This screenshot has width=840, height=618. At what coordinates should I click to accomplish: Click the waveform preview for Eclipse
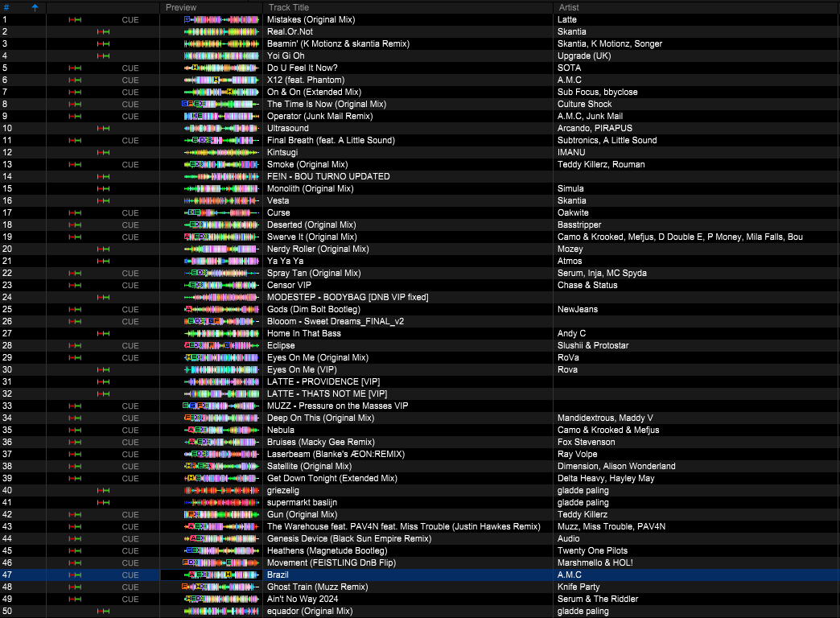[x=212, y=345]
